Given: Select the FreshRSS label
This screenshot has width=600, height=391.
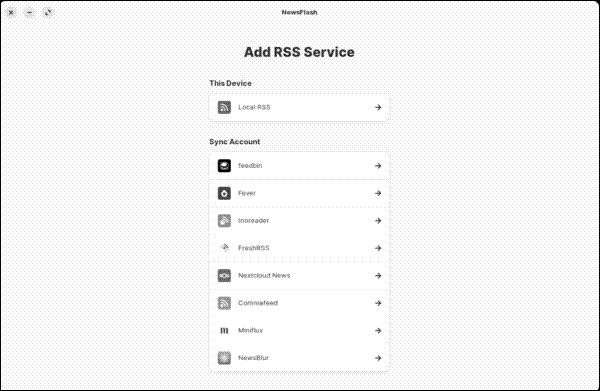Looking at the screenshot, I should pos(254,248).
